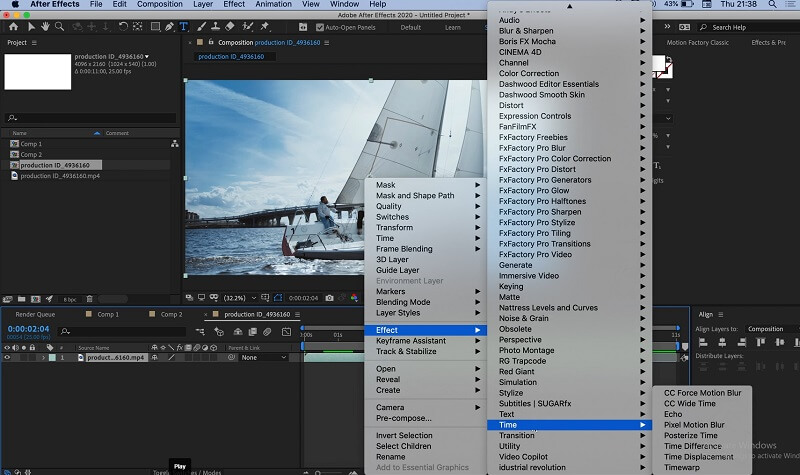Select the Eraser tool
Viewport: 800px width, 475px height.
pyautogui.click(x=230, y=27)
